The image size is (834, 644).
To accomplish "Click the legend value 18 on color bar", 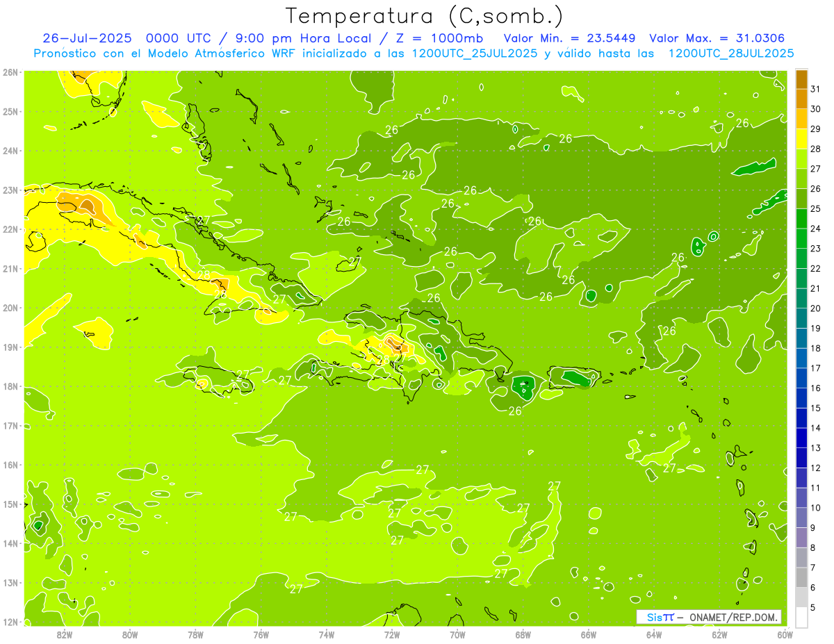I will pos(816,348).
